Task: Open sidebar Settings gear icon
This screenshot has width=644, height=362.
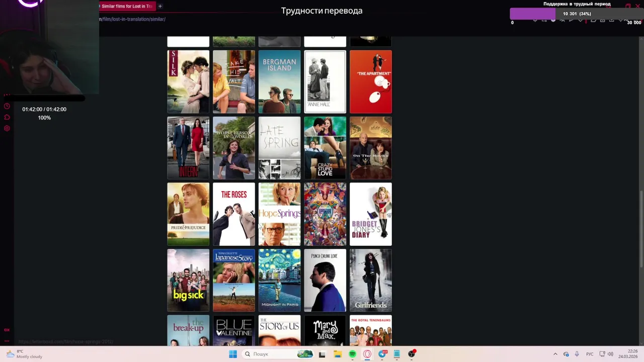Action: tap(7, 128)
